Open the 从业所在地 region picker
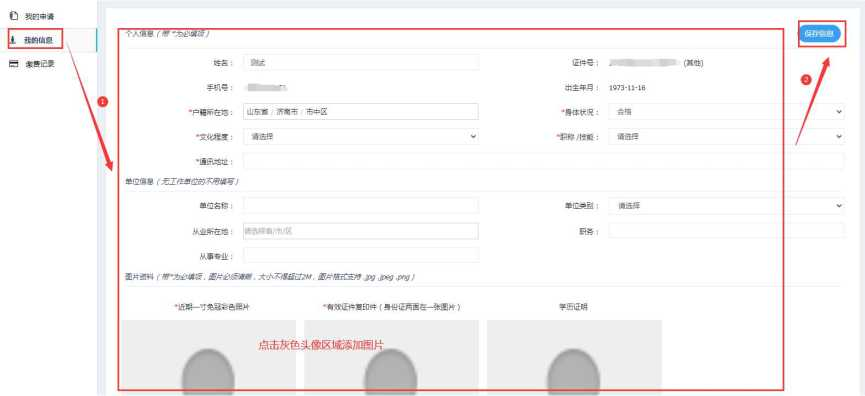The image size is (865, 396). (361, 231)
